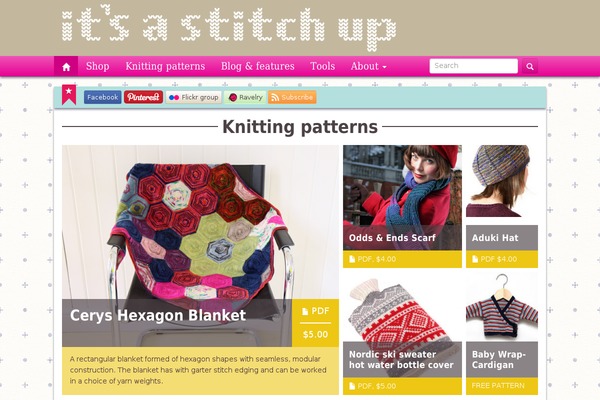Expand the About dropdown menu

(368, 66)
